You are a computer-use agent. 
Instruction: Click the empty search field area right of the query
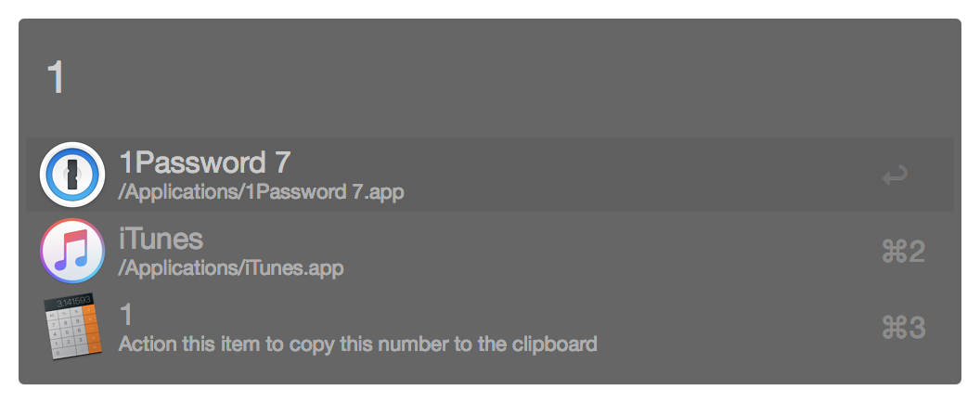point(501,78)
